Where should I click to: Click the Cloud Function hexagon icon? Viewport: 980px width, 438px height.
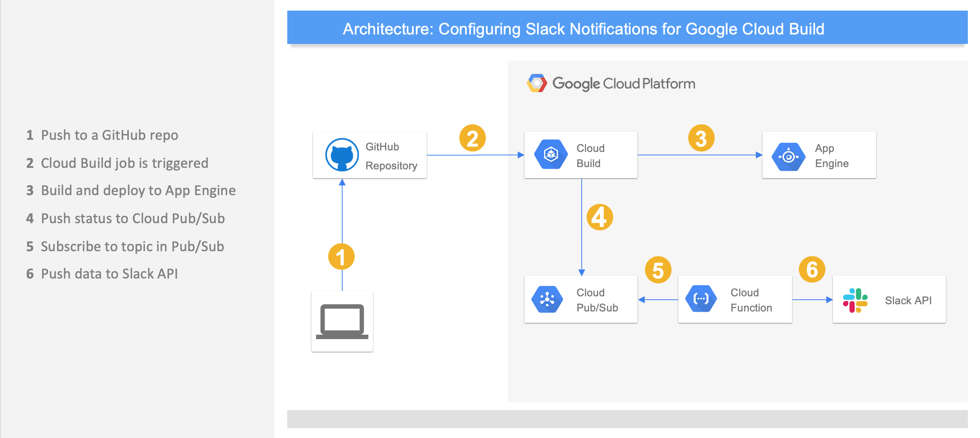click(x=701, y=299)
